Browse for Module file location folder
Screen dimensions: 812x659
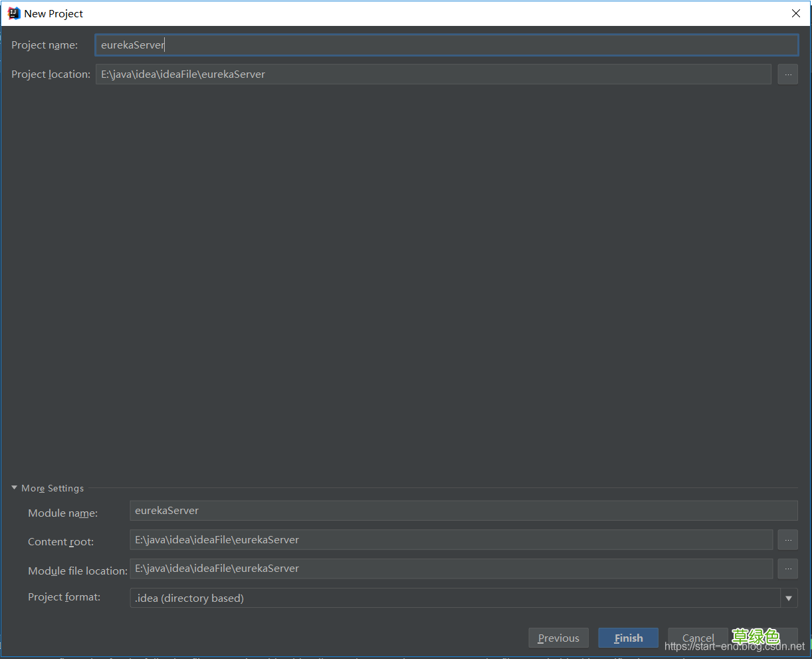(788, 569)
